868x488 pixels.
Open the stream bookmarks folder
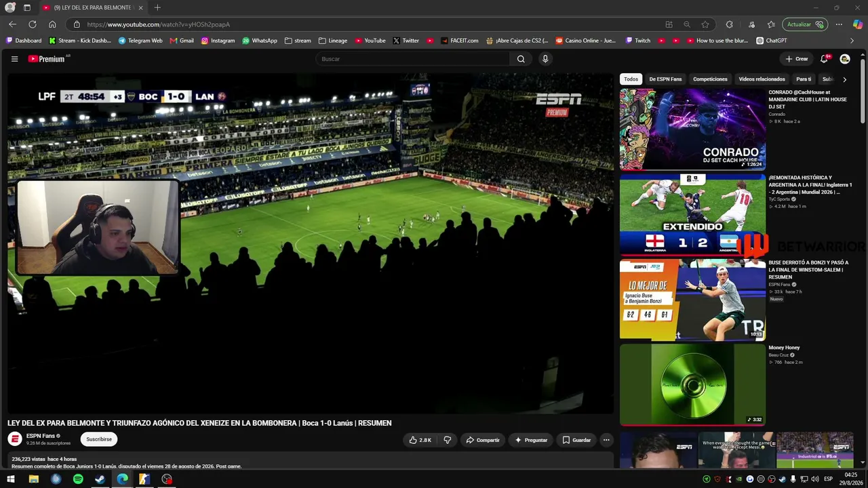pos(298,41)
